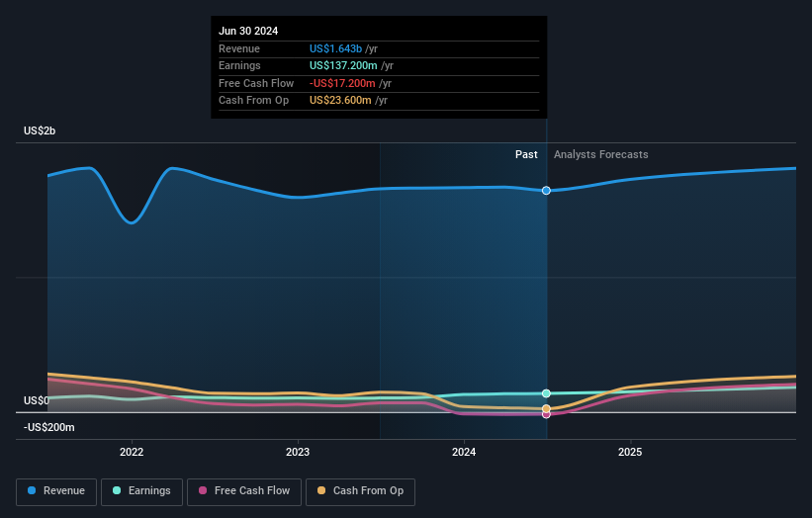
Task: Toggle the Revenue legend button
Action: (x=56, y=491)
